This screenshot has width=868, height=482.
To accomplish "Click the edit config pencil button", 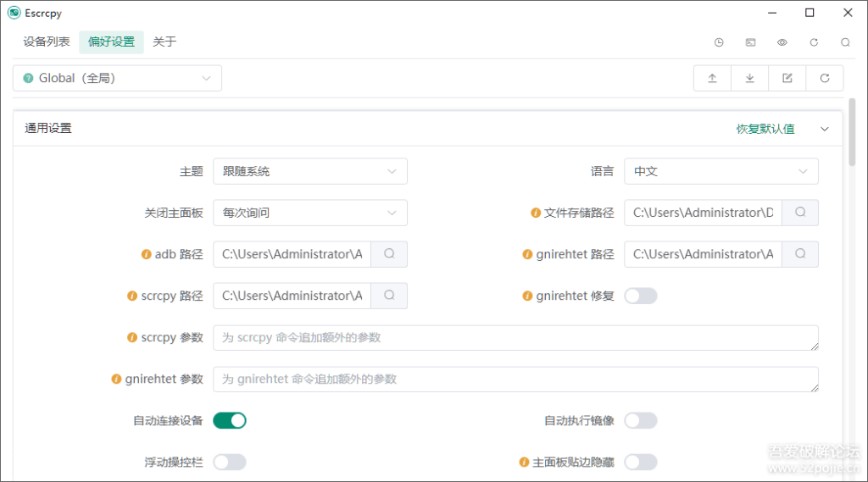I will click(787, 78).
